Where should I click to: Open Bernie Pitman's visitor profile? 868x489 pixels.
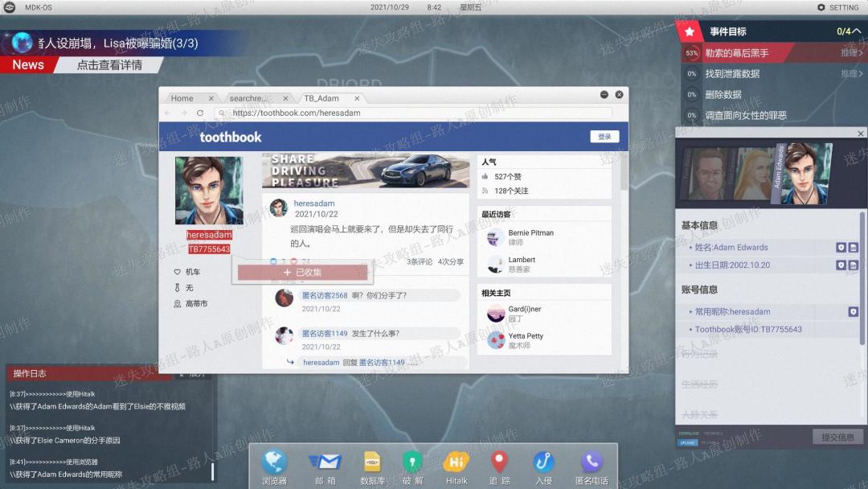click(x=530, y=233)
